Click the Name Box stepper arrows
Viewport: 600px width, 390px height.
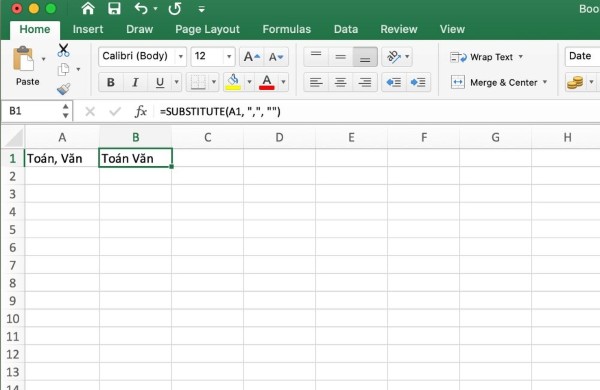tap(65, 111)
